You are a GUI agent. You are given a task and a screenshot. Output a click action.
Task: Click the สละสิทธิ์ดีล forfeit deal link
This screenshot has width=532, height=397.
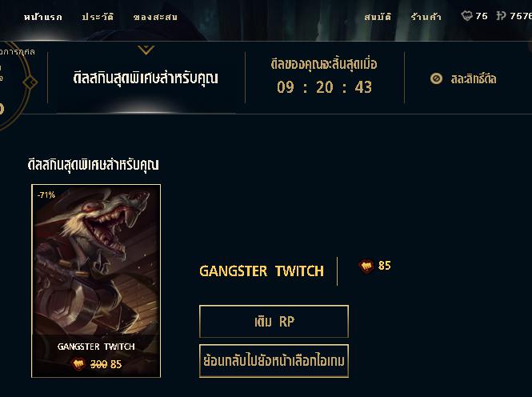(474, 78)
